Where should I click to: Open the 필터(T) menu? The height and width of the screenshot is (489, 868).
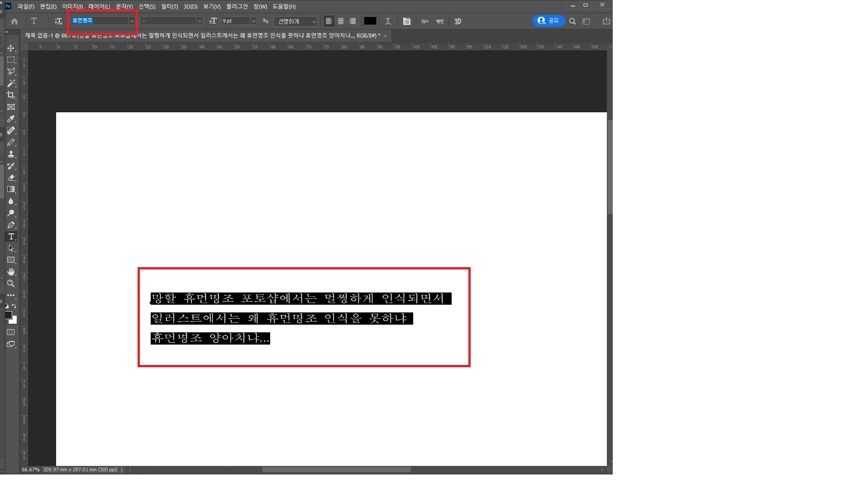[x=170, y=6]
